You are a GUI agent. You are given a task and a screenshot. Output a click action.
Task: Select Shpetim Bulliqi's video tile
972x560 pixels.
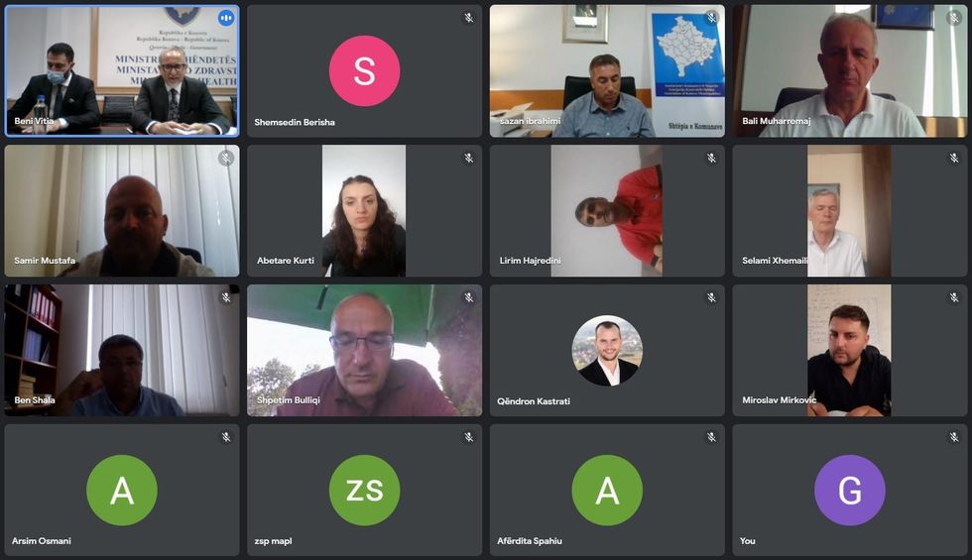click(x=365, y=351)
